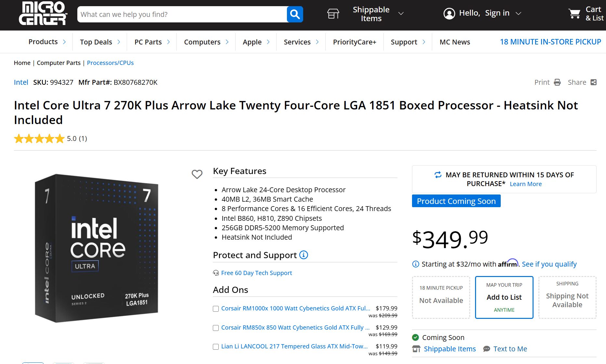Screen dimensions: 606x364
Task: Click the Print printer icon
Action: tap(557, 82)
